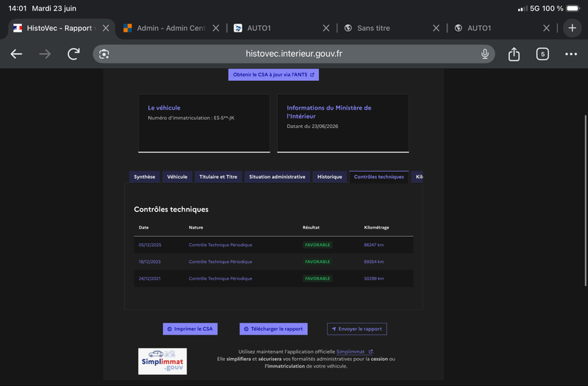588x386 pixels.
Task: Open the Synthèse tab
Action: coord(144,176)
